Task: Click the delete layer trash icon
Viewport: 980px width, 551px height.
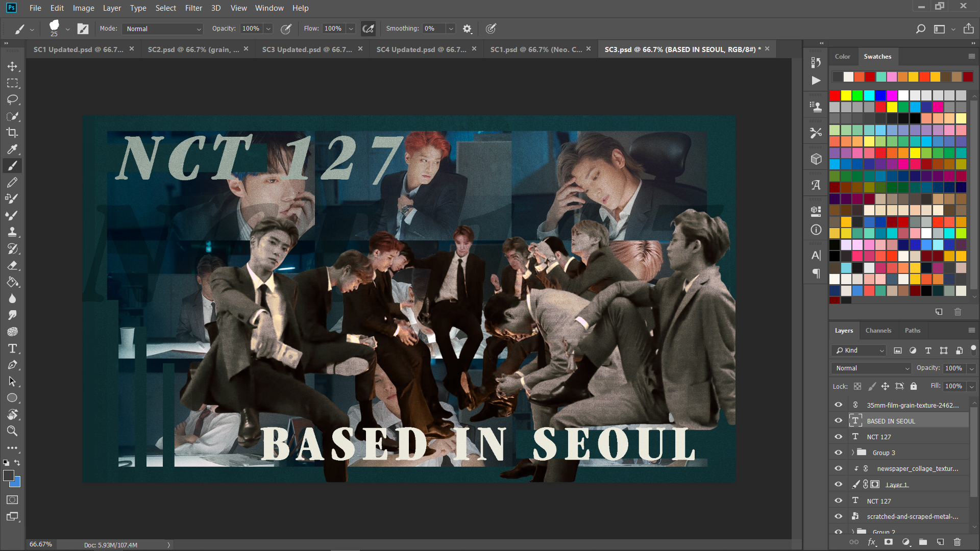Action: (x=957, y=542)
